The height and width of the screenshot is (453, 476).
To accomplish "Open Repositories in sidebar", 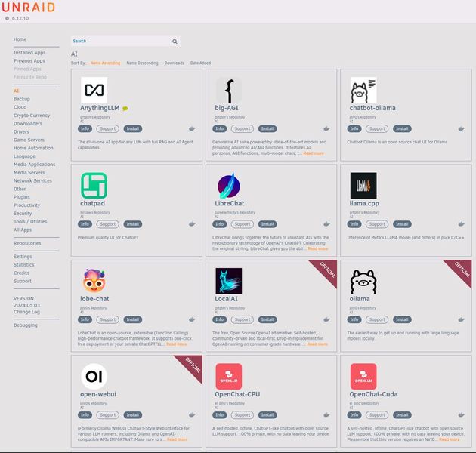I will pyautogui.click(x=27, y=243).
